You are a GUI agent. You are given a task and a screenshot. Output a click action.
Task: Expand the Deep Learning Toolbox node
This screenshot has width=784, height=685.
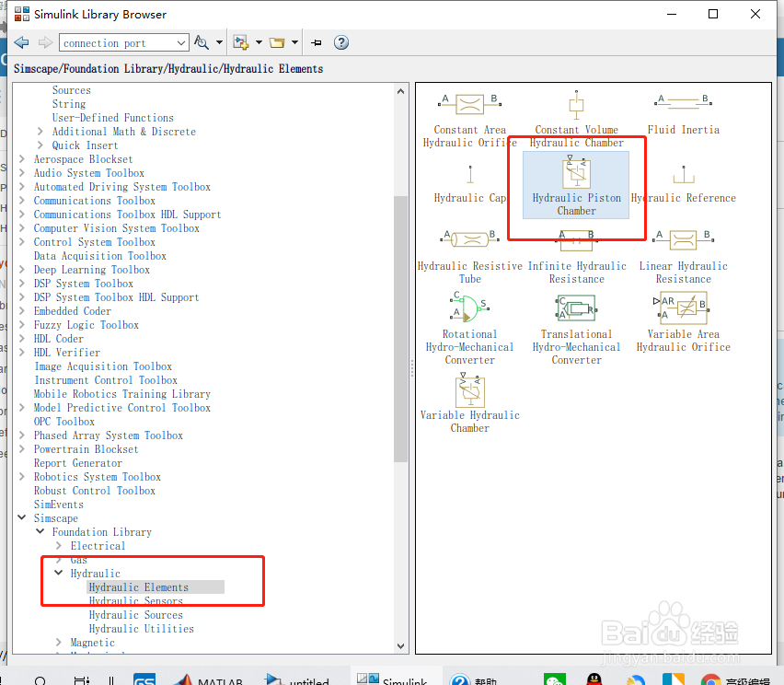click(x=21, y=269)
